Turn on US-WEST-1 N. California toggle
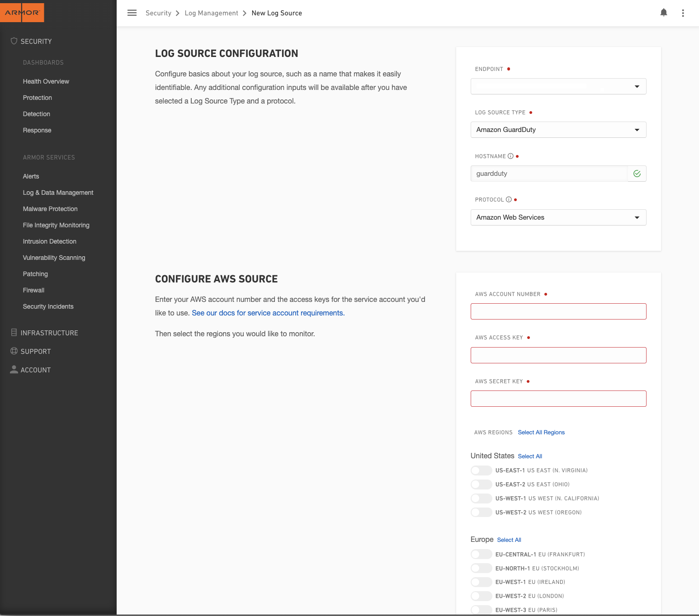This screenshot has height=616, width=699. coord(481,498)
